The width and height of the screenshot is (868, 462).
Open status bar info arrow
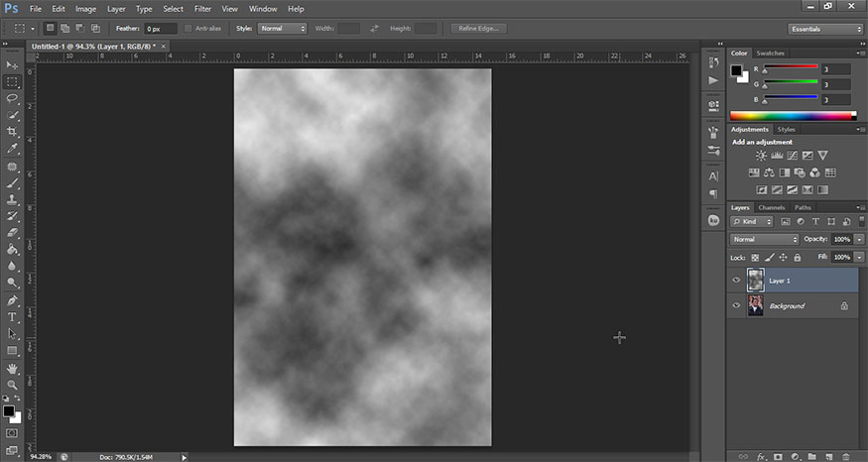click(x=184, y=457)
